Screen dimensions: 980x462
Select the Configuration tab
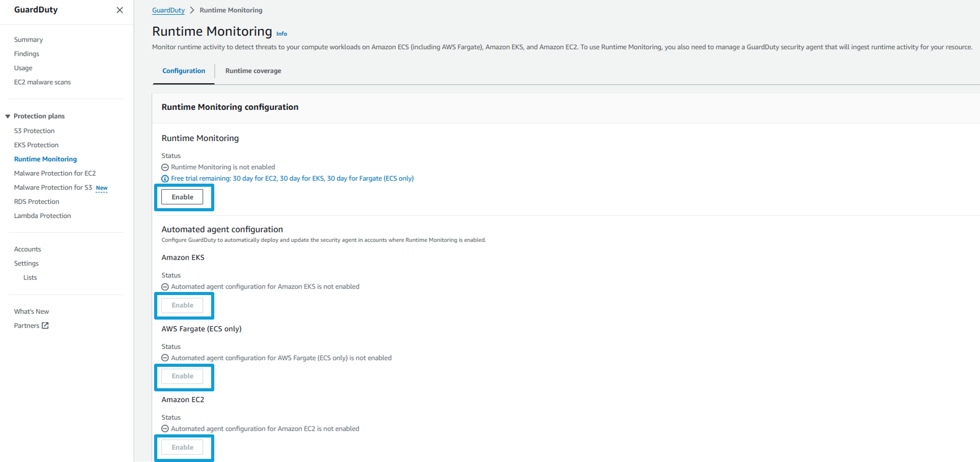184,71
